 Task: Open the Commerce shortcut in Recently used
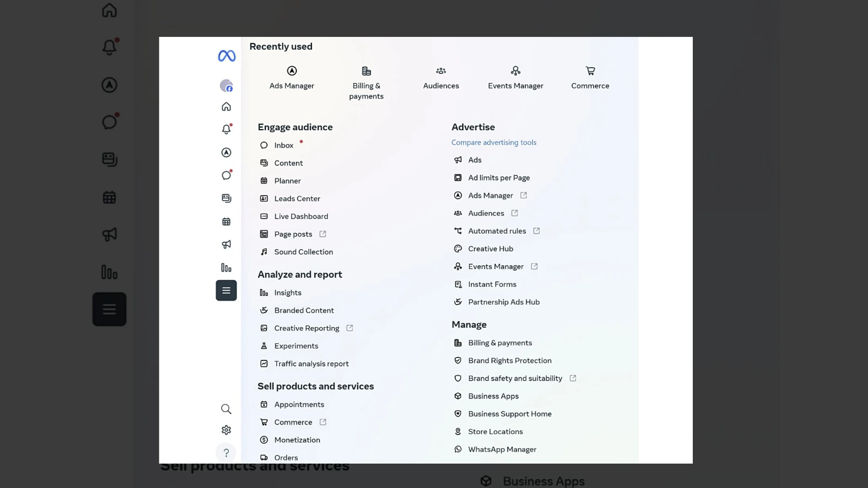tap(590, 78)
